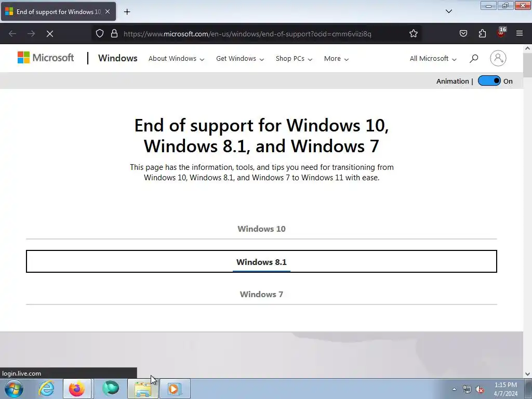Viewport: 532px width, 399px height.
Task: Open the Extensions puzzle icon
Action: tap(482, 34)
